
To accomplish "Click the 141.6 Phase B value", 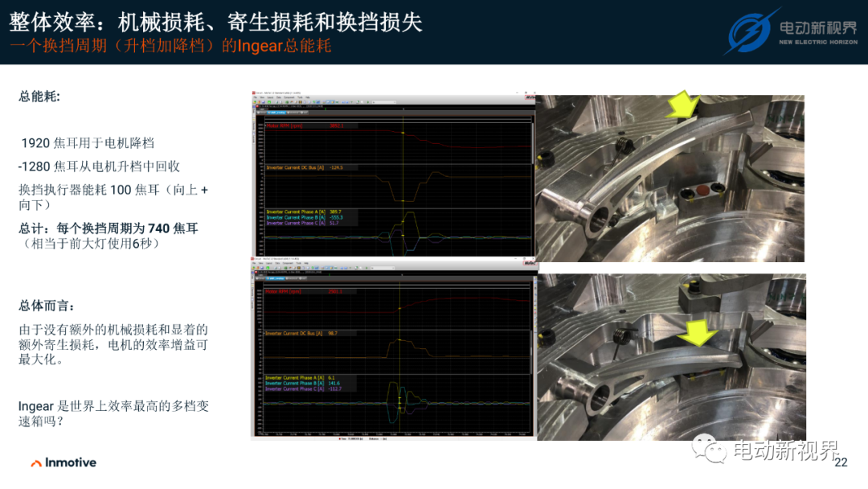I will (334, 383).
